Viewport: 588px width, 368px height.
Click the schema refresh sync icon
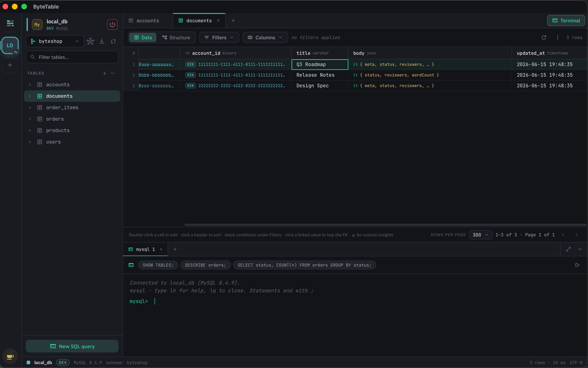click(x=113, y=41)
